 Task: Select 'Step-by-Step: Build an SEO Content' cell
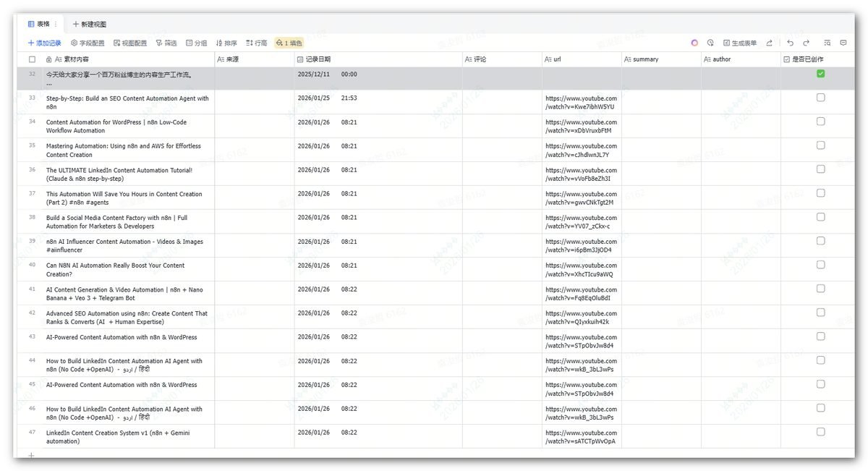[x=128, y=103]
